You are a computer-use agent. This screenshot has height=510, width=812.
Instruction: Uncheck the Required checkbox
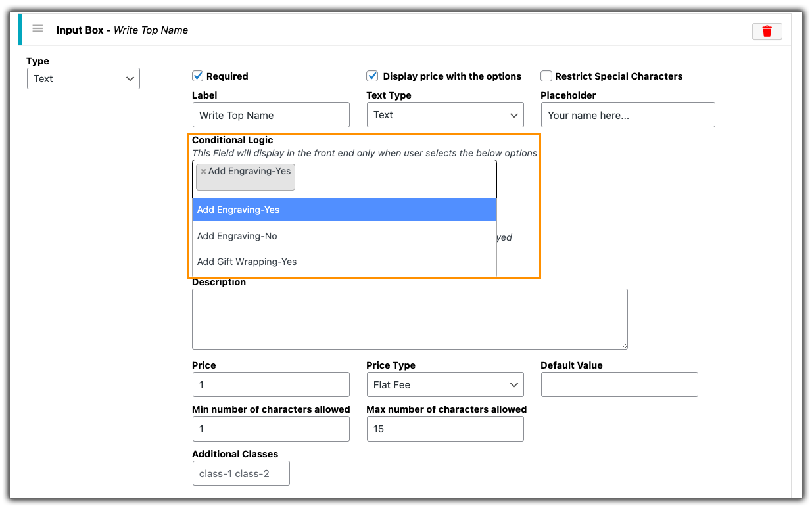(x=197, y=76)
